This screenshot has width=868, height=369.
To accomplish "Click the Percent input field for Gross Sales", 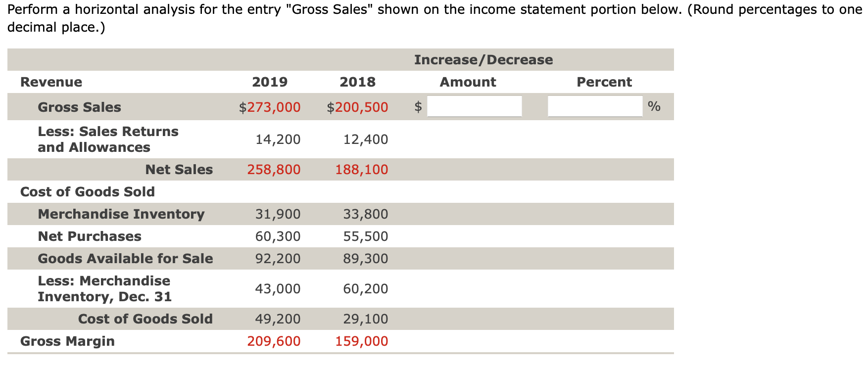I will point(594,106).
